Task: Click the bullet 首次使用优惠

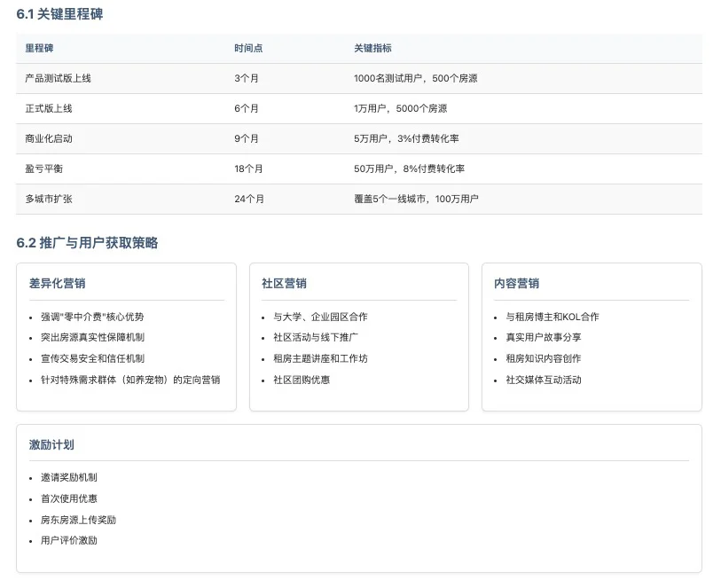Action: click(69, 498)
